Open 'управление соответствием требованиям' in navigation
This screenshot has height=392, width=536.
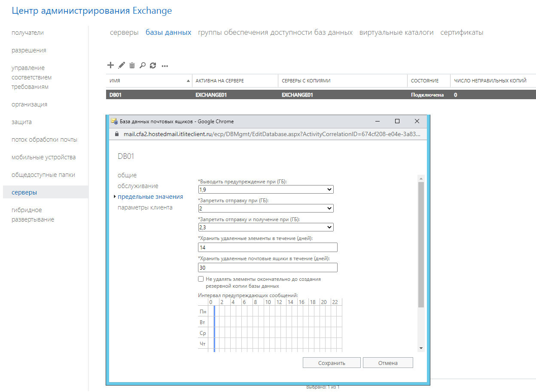(x=31, y=77)
